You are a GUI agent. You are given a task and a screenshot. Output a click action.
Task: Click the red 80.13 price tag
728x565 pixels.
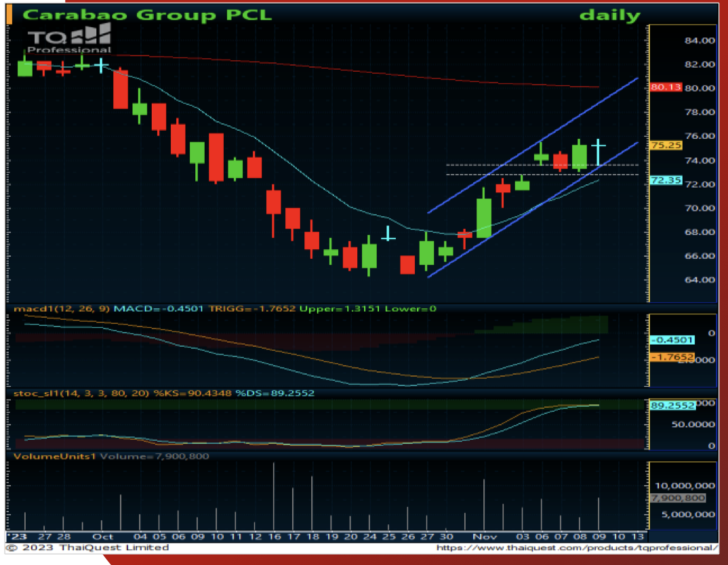[x=666, y=87]
